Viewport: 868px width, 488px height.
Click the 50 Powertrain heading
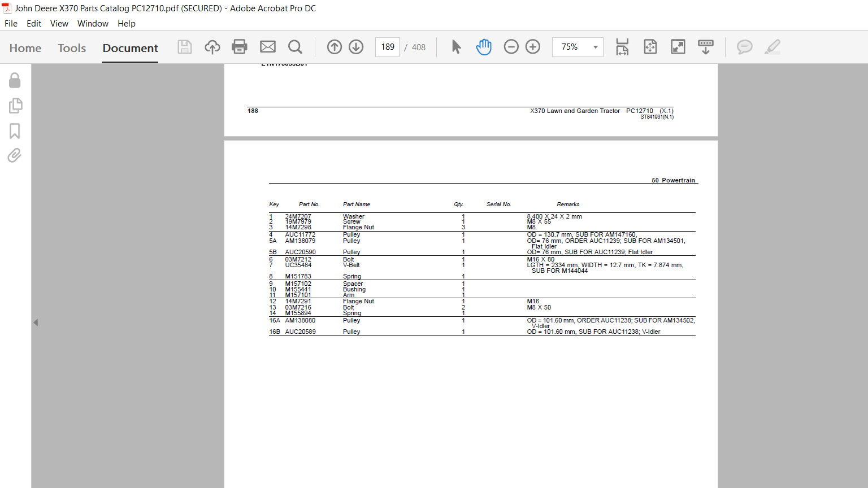tap(673, 180)
